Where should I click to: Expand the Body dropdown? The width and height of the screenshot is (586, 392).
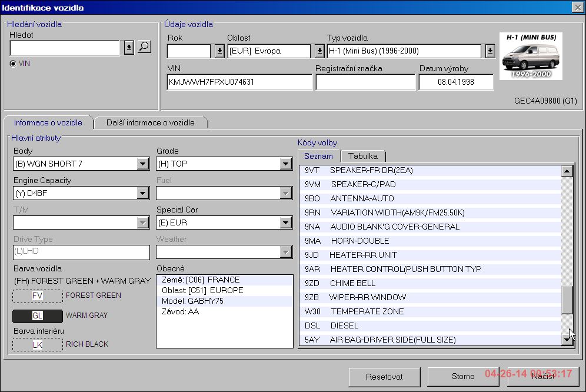(x=143, y=164)
